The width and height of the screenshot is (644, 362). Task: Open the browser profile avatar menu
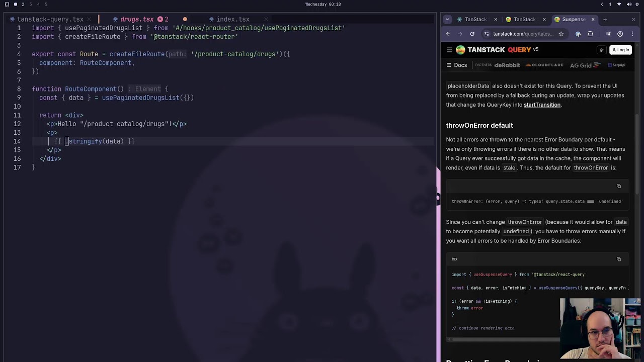(x=620, y=34)
